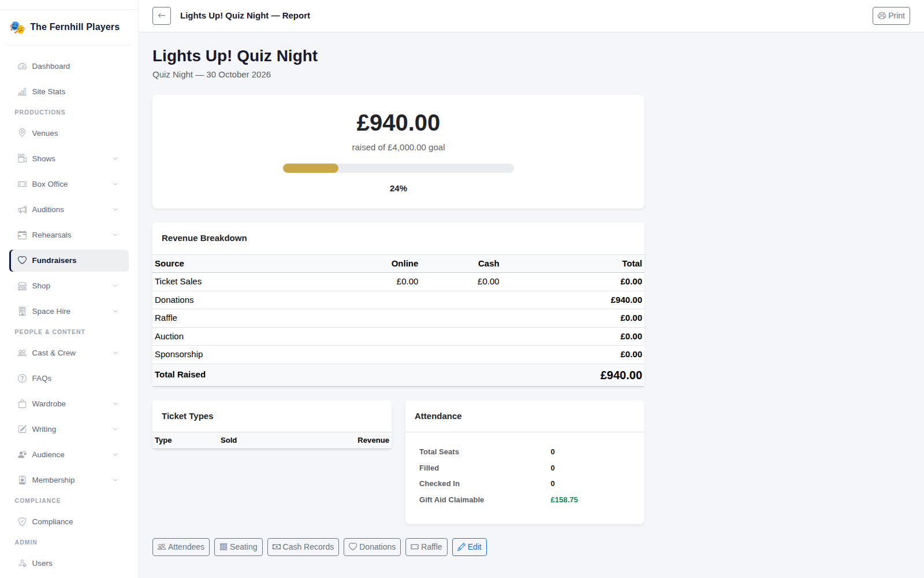Expand the Shows submenu chevron

tap(115, 159)
